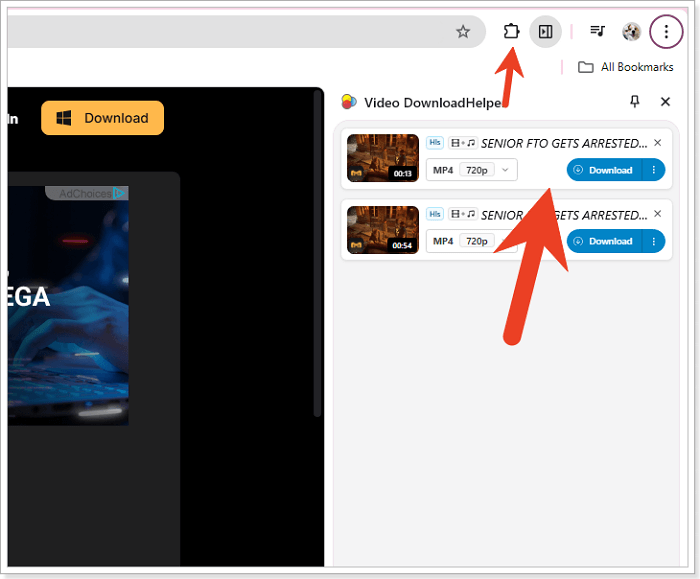Image resolution: width=700 pixels, height=579 pixels.
Task: Toggle the browser side panel button
Action: pos(545,32)
